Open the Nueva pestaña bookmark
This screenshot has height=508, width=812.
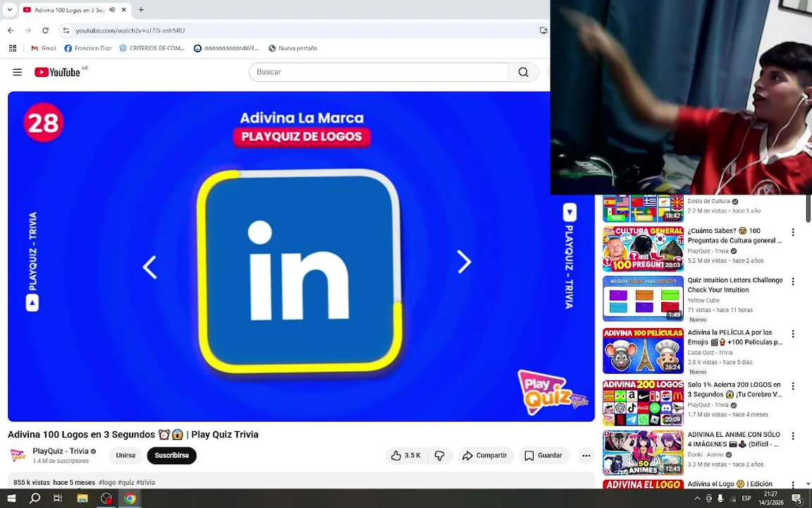pyautogui.click(x=293, y=48)
